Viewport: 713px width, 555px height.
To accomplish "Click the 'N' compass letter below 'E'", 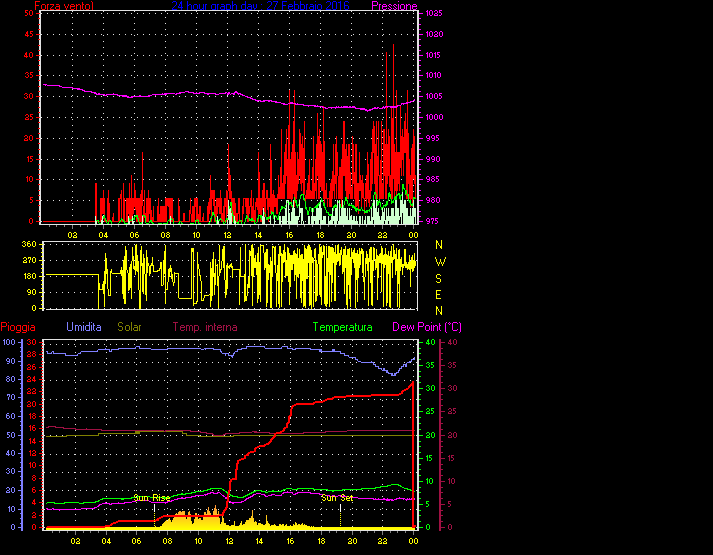I will [x=439, y=311].
